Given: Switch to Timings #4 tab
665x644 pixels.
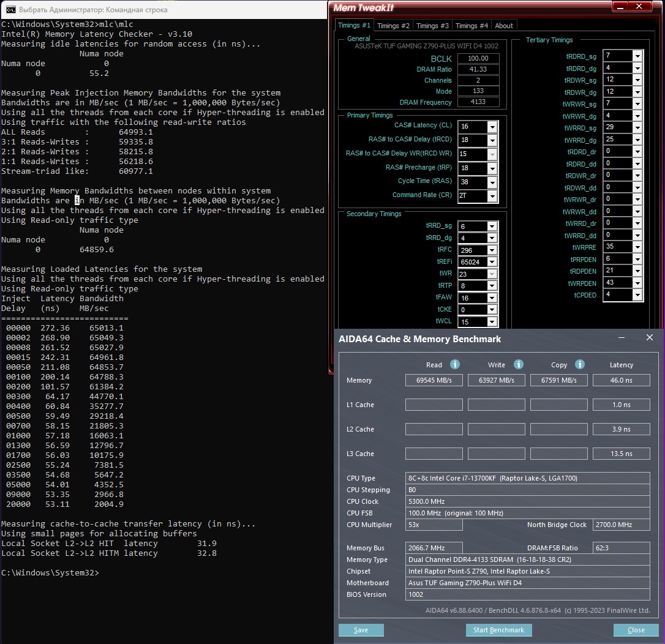Looking at the screenshot, I should pyautogui.click(x=472, y=26).
